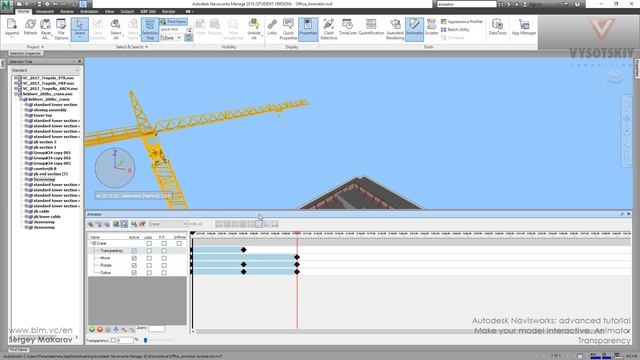Expand VC_2017_Tropolis_ARCH file node

(16, 88)
